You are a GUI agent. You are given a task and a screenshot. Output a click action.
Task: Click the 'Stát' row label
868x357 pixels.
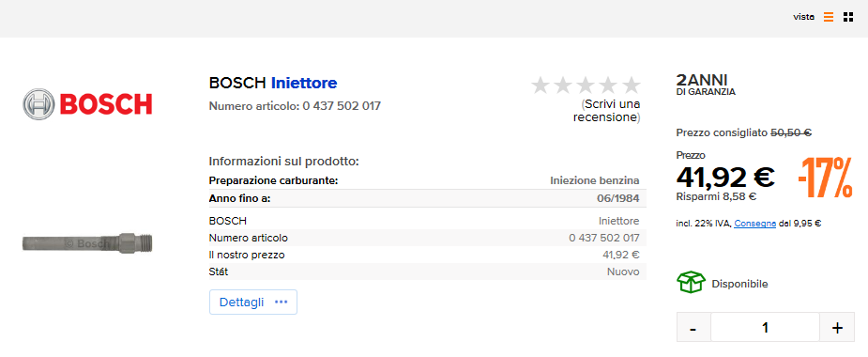[x=218, y=272]
